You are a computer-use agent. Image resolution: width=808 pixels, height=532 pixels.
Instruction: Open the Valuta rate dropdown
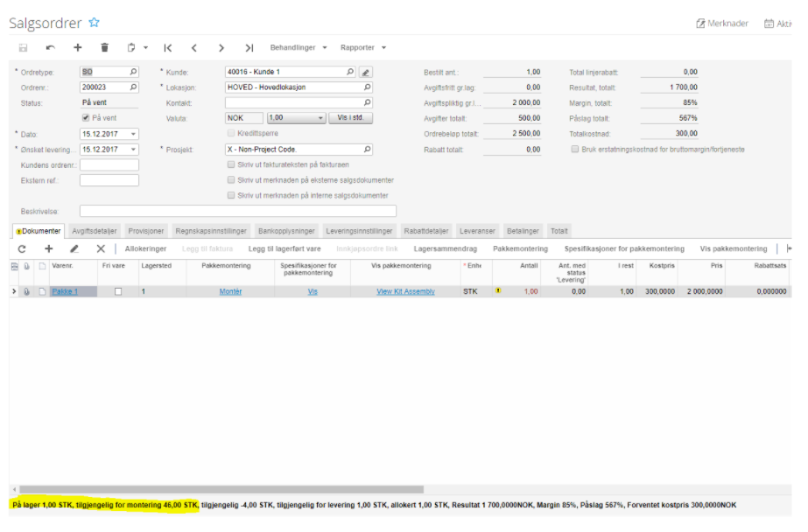point(320,118)
